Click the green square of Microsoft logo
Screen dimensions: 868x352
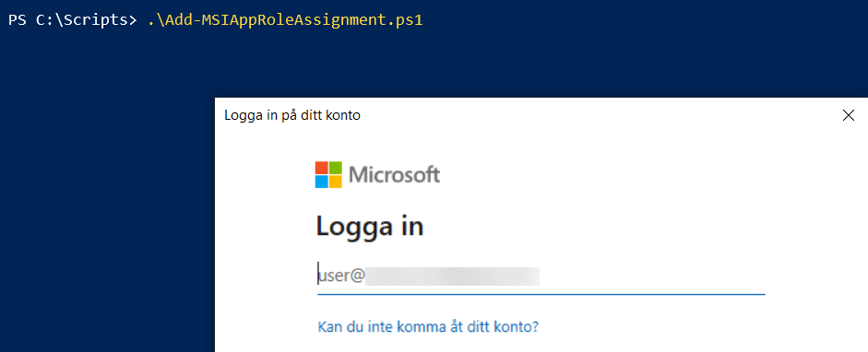tap(336, 168)
